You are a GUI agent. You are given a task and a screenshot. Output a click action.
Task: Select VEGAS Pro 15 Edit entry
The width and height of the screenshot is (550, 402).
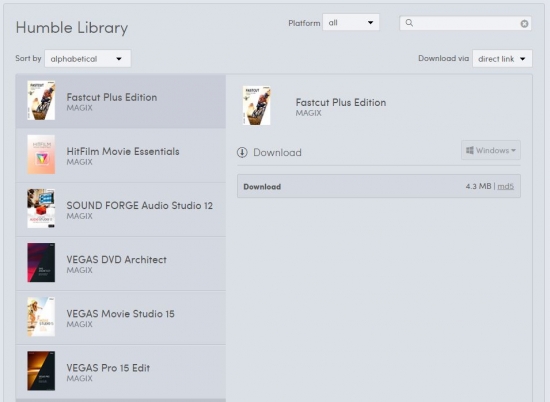click(x=121, y=371)
